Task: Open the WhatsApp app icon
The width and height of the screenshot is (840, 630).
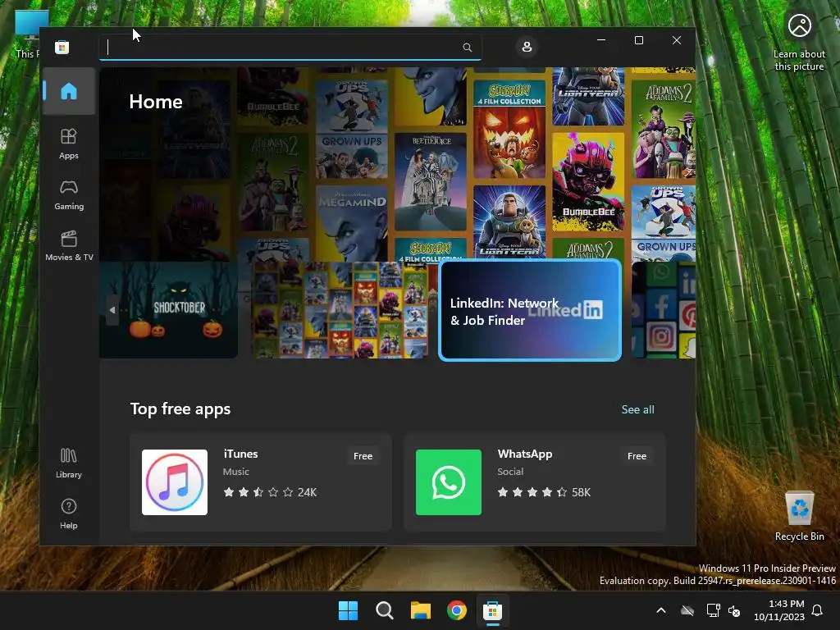Action: tap(449, 482)
